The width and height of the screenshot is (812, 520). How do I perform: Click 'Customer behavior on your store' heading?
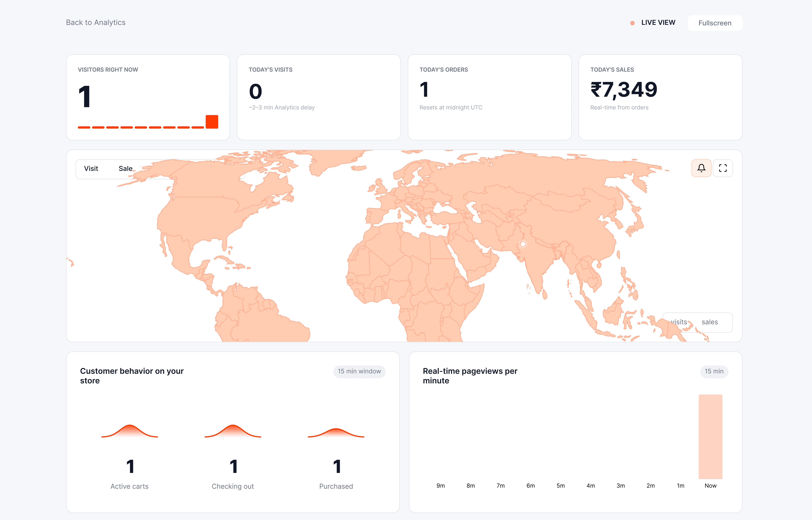click(132, 376)
